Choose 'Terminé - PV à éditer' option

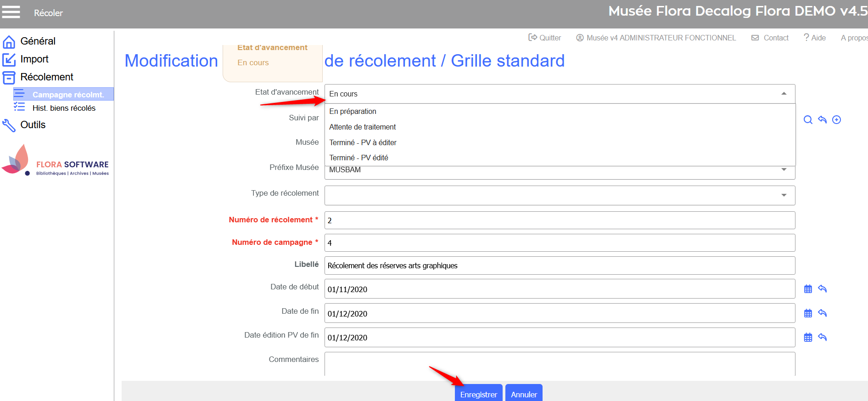tap(363, 143)
